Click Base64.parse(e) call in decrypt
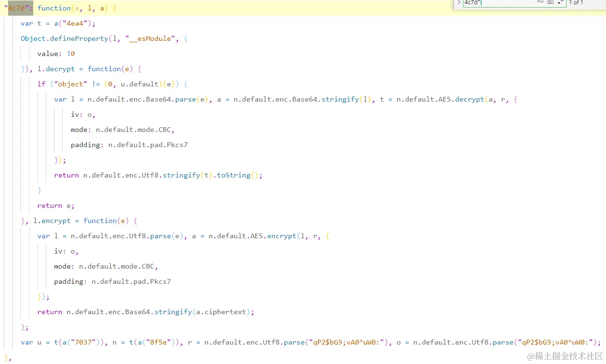Viewport: 606px width, 364px height. (180, 99)
